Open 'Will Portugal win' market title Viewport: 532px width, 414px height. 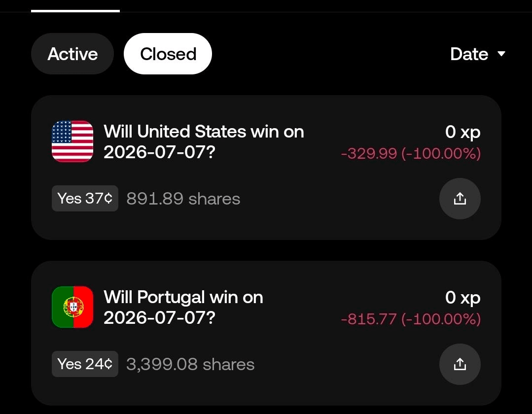pos(183,307)
